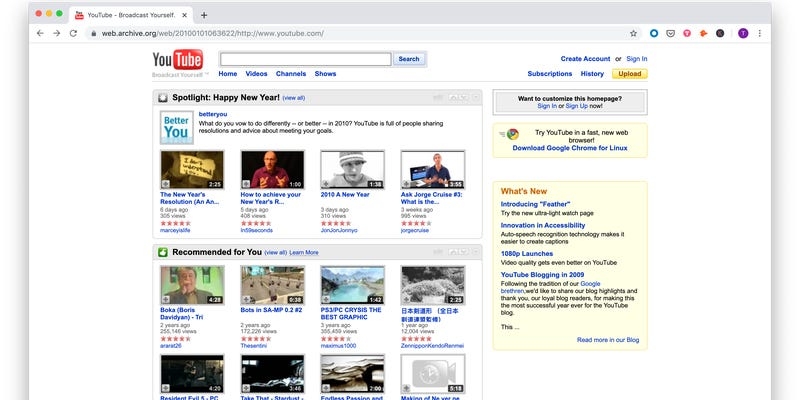
Task: Click the Search button
Action: tap(409, 59)
